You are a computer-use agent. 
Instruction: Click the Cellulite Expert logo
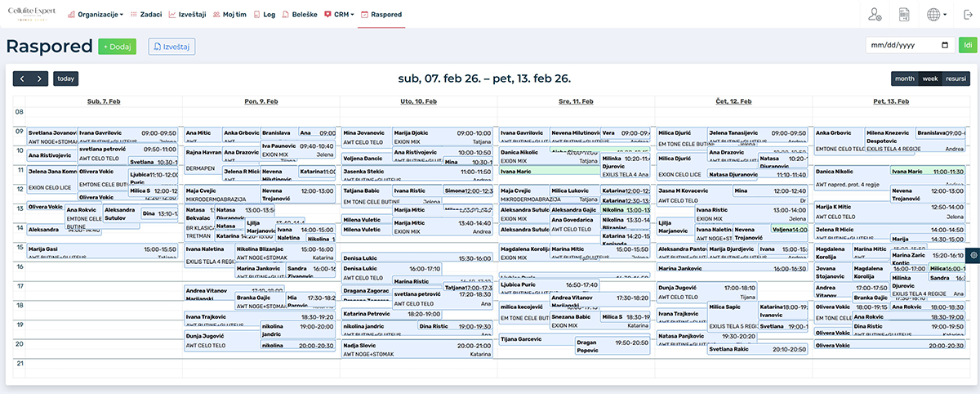click(30, 14)
